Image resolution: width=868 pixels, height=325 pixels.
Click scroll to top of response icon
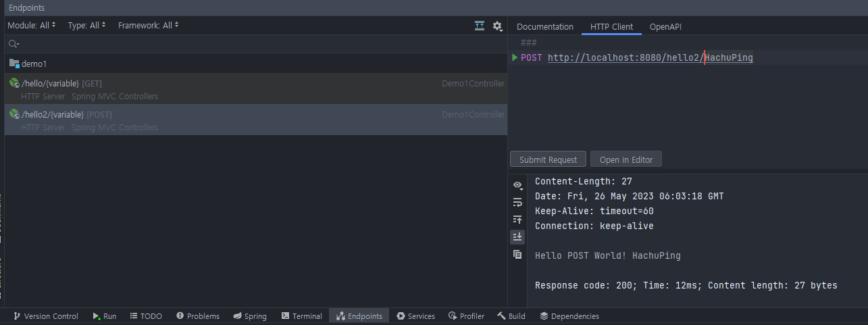(x=517, y=219)
